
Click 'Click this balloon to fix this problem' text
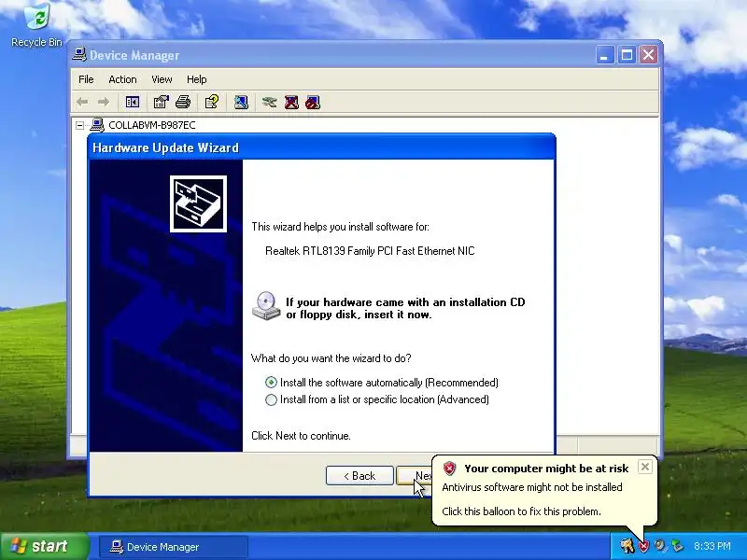[x=521, y=511]
